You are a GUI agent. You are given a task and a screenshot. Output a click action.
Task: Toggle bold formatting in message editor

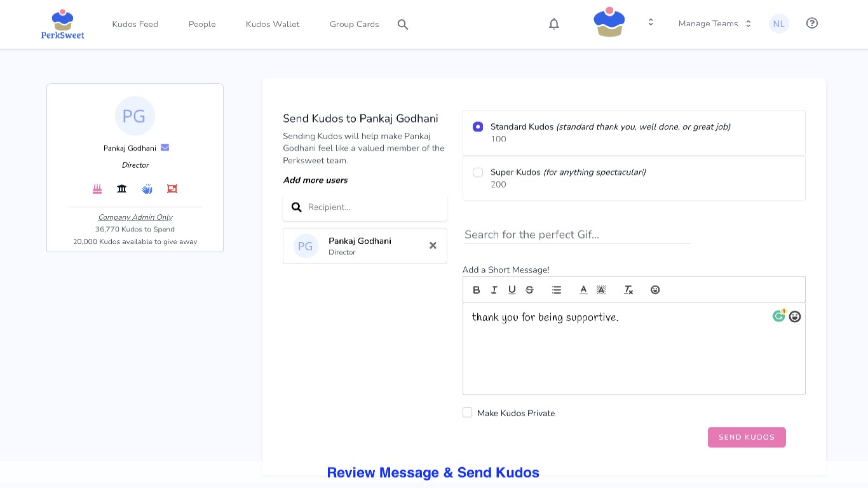[477, 290]
